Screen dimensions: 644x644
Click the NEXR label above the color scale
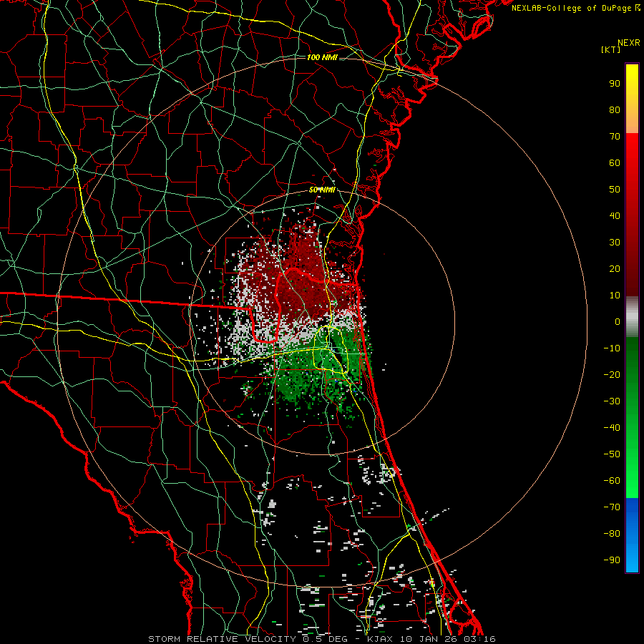point(629,43)
